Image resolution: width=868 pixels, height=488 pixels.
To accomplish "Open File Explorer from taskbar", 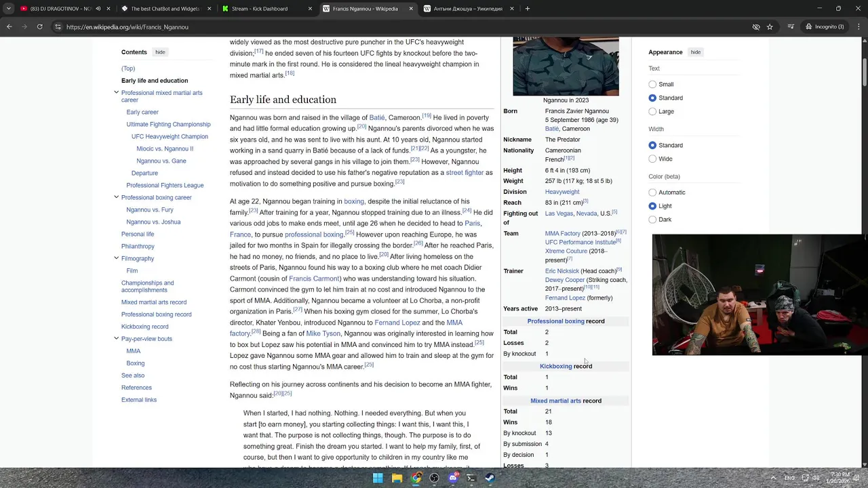I will 397,478.
